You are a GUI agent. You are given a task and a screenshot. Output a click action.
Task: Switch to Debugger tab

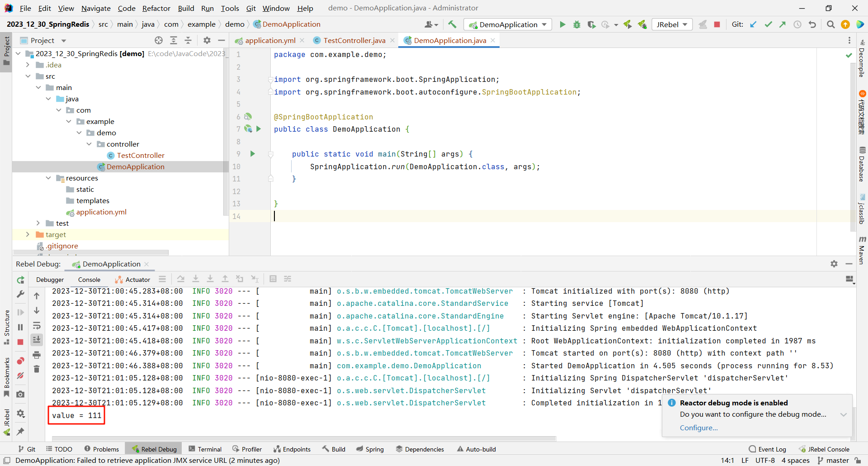tap(50, 280)
